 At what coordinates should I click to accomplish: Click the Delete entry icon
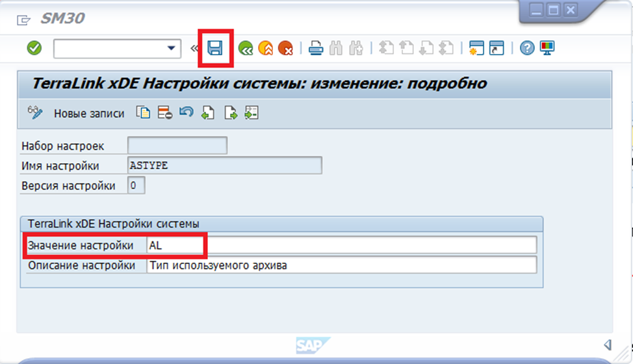tap(164, 112)
